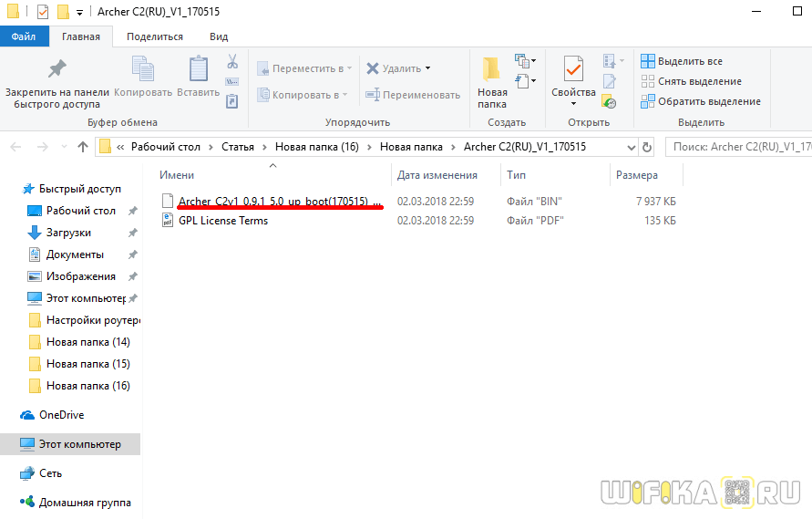This screenshot has height=519, width=812.
Task: Click the Удалить delete X icon
Action: (x=373, y=68)
